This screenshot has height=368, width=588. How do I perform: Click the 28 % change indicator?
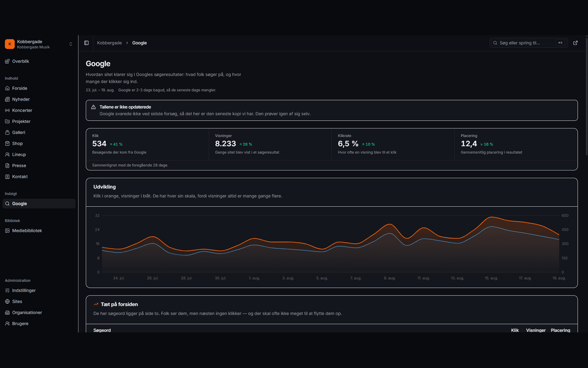pos(245,144)
